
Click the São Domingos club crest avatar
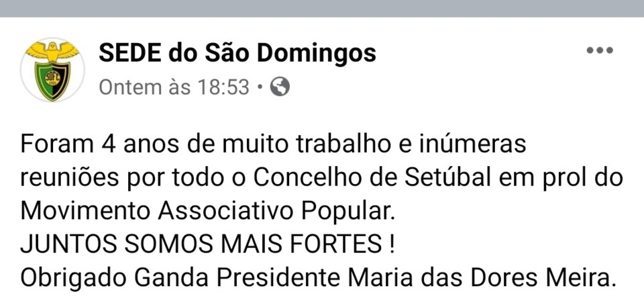pos(52,71)
